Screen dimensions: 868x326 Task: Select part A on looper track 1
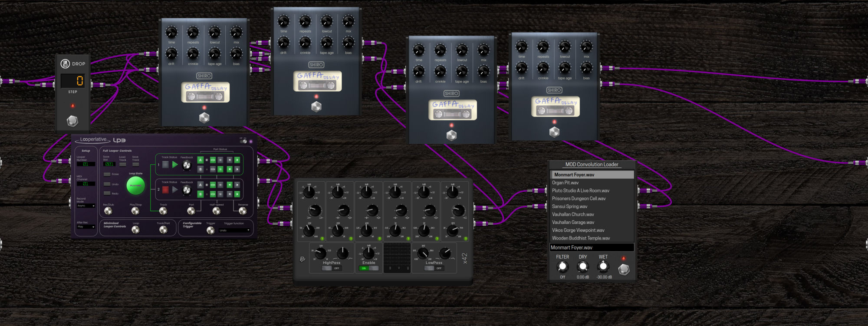click(x=201, y=160)
